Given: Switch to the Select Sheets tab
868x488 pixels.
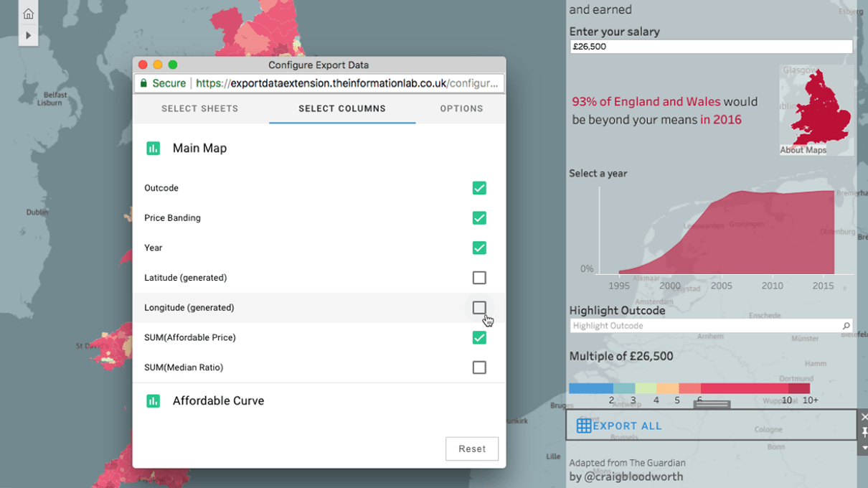Looking at the screenshot, I should 199,109.
